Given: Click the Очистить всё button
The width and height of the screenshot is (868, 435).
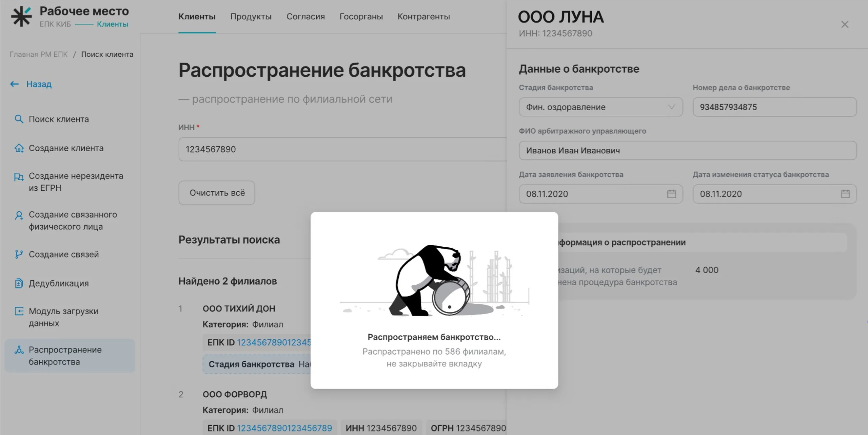Looking at the screenshot, I should click(x=217, y=193).
